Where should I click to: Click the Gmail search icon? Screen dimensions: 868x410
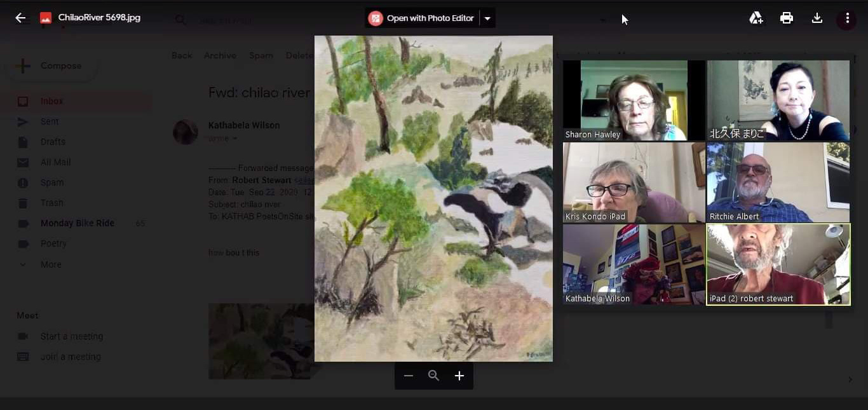[181, 20]
